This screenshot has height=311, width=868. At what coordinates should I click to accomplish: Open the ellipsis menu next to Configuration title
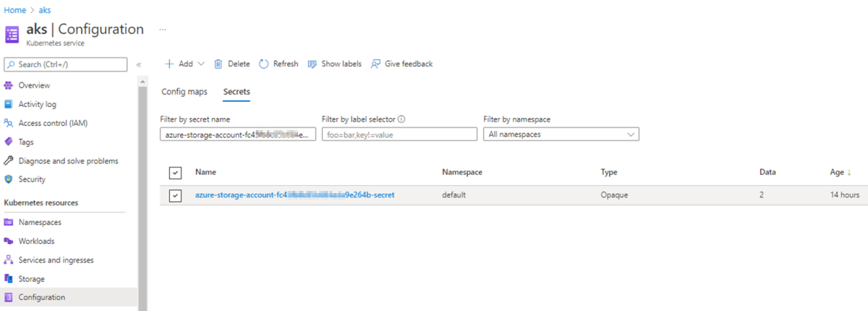(x=163, y=30)
